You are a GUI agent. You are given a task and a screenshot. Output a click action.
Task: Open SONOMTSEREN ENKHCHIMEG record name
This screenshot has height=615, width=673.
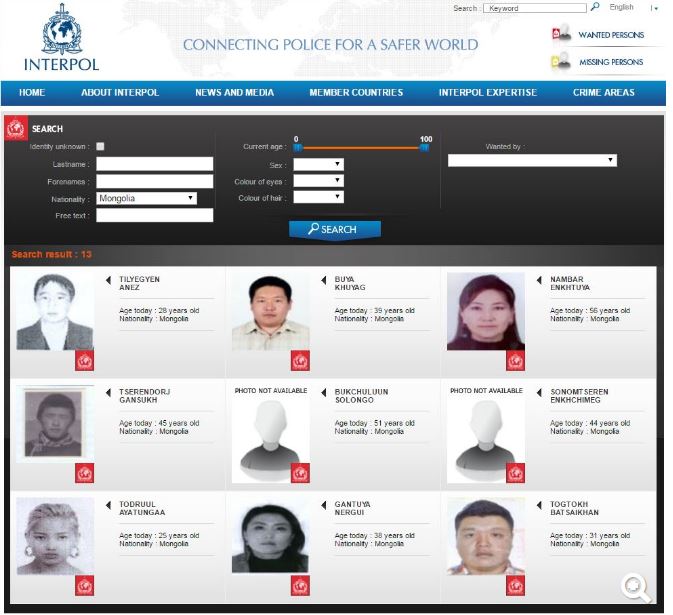[x=579, y=396]
